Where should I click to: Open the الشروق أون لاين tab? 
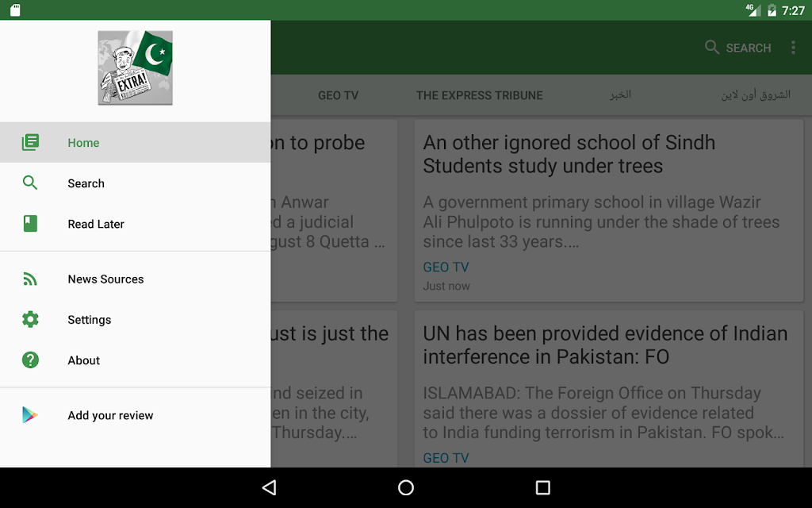(x=756, y=95)
